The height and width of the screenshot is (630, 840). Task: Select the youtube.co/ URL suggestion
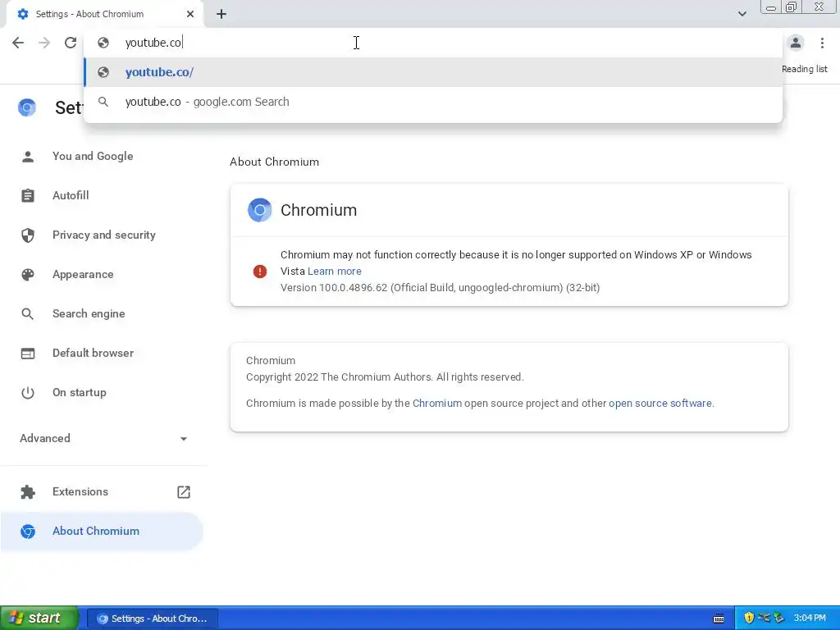point(433,72)
